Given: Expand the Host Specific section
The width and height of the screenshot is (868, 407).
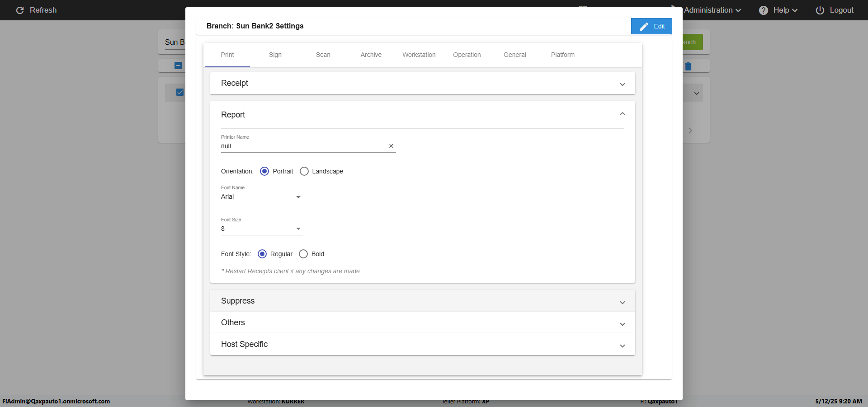Looking at the screenshot, I should coord(623,345).
